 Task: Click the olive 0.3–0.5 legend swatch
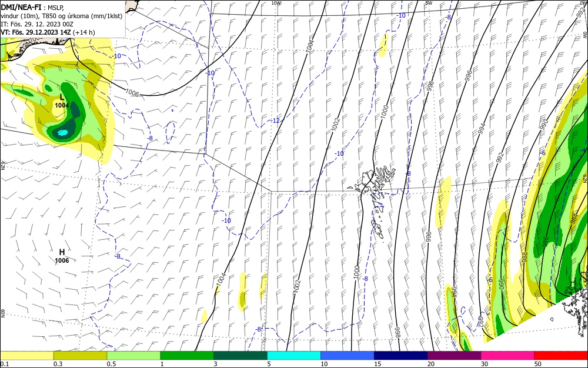pos(80,356)
